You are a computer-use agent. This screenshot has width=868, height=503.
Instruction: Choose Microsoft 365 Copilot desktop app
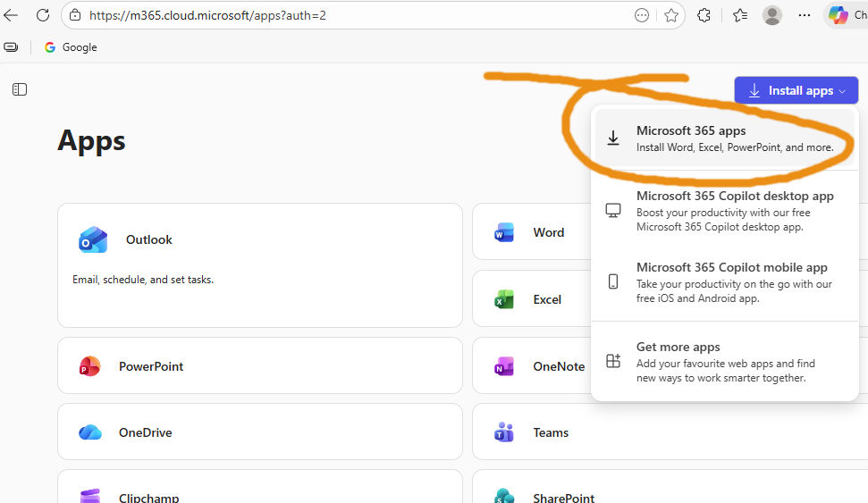[x=724, y=211]
